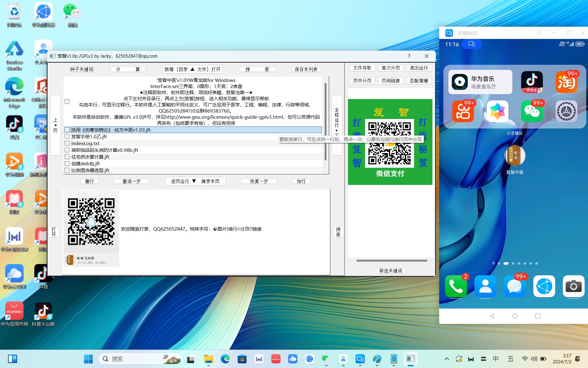Image resolution: width=588 pixels, height=368 pixels.
Task: Open 华为音乐 widget on the phone screen
Action: (x=480, y=82)
